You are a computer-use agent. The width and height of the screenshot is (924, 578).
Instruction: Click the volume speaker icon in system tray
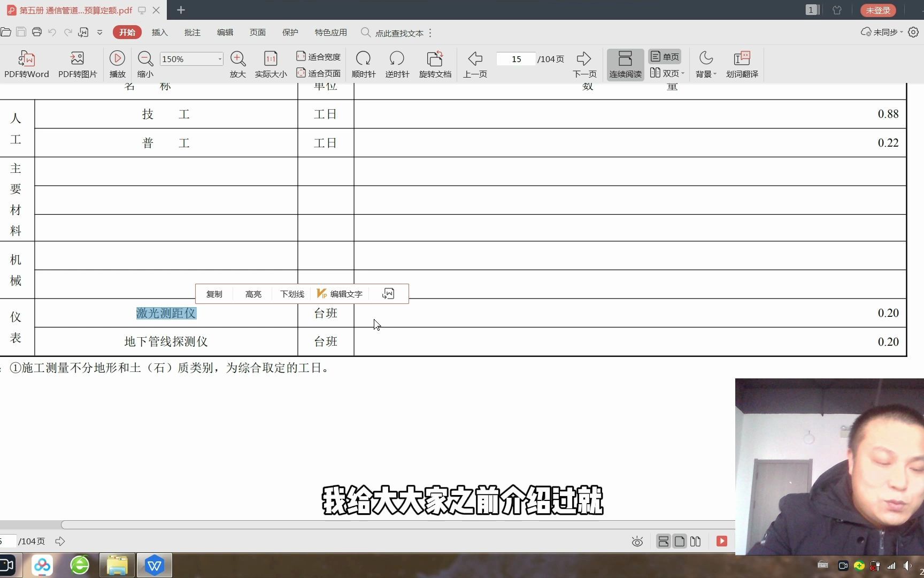coord(907,566)
